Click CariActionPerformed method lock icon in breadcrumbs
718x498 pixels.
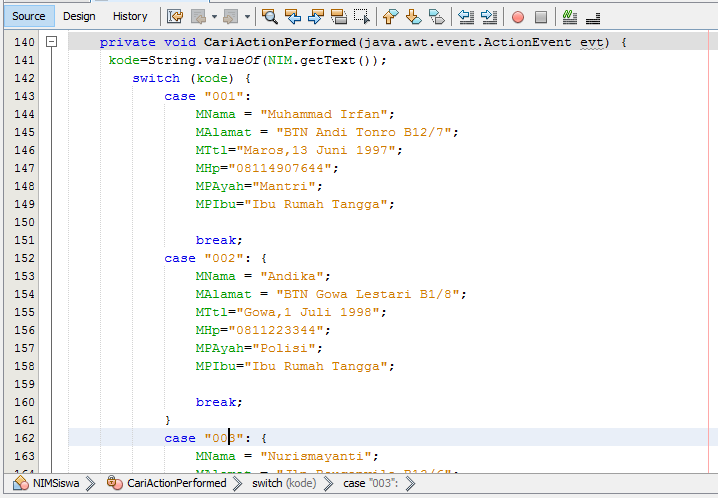point(114,483)
